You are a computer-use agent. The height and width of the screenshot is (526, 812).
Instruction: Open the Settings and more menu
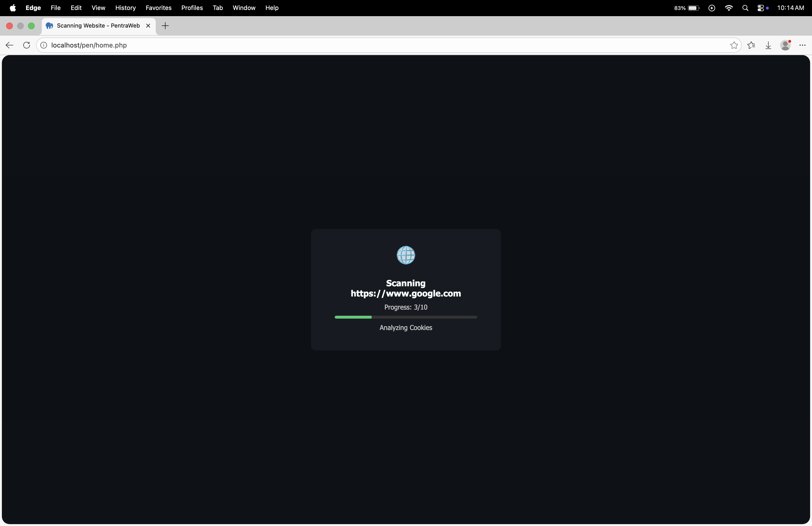coord(802,45)
